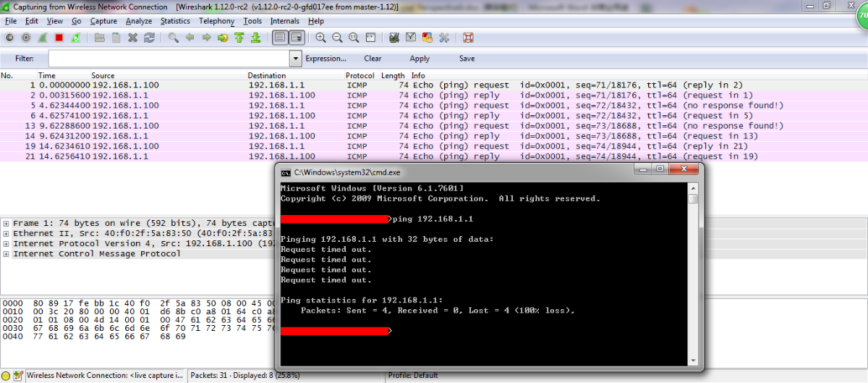The image size is (868, 383).
Task: Click Profile: Default in status bar
Action: pyautogui.click(x=413, y=376)
